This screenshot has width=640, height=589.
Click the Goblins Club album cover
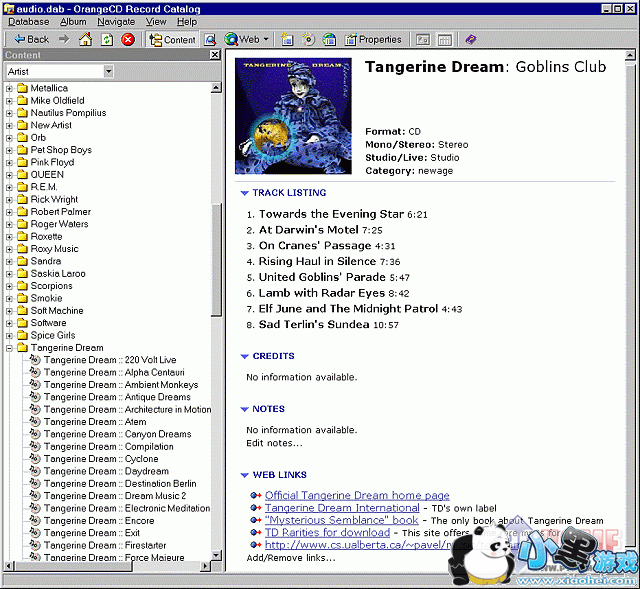pyautogui.click(x=295, y=116)
